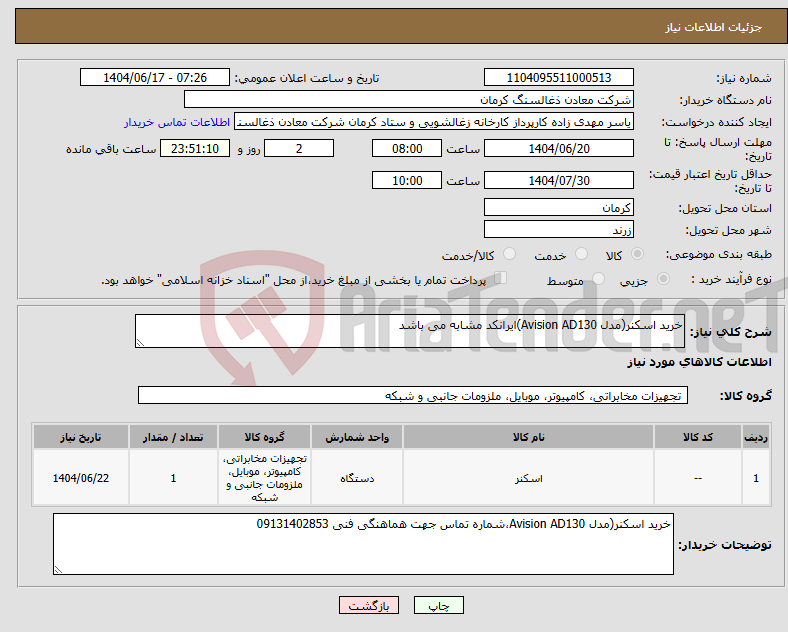The height and width of the screenshot is (632, 788).
Task: Click the بازگشت back button
Action: coord(369,605)
